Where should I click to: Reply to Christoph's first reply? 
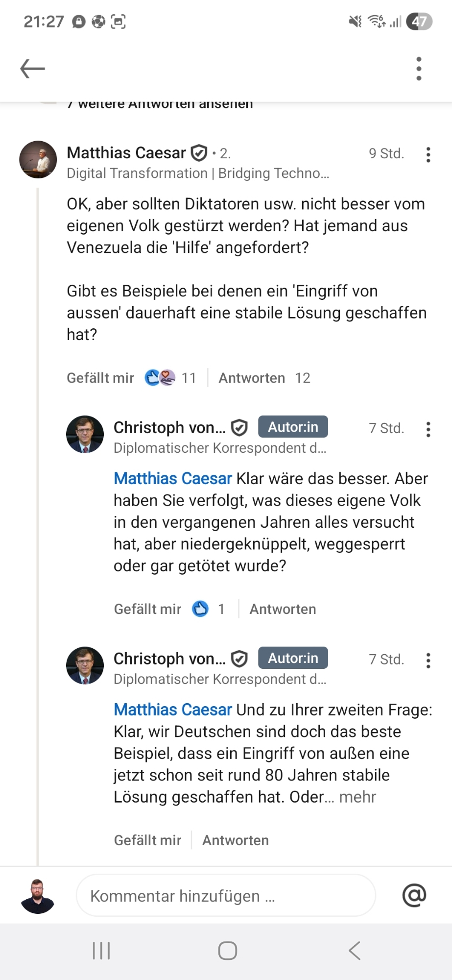coord(283,609)
